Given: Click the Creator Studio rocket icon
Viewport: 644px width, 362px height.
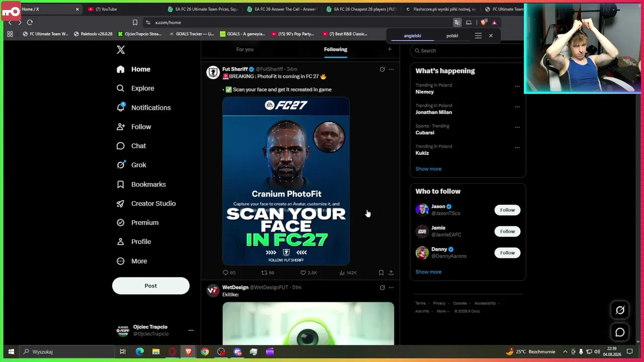Looking at the screenshot, I should click(x=121, y=204).
